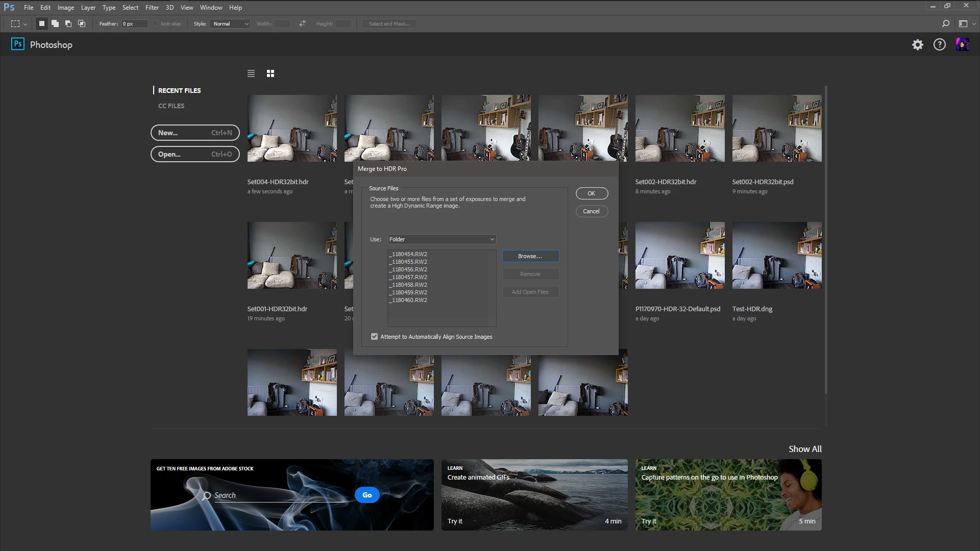Screen dimensions: 980x551
Task: Open help via question mark icon
Action: pyautogui.click(x=940, y=45)
